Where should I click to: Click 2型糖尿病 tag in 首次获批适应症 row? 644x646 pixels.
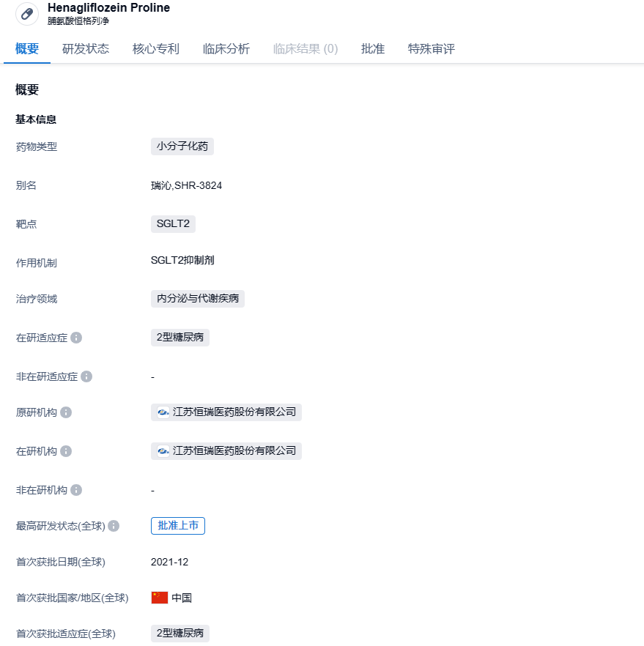[x=180, y=634]
